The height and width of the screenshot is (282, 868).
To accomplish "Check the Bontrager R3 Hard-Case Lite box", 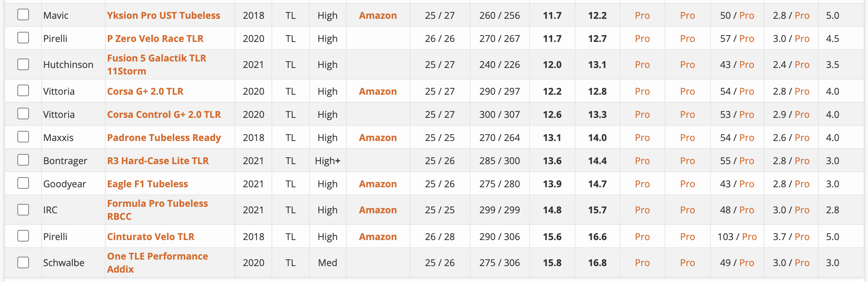I will pos(23,160).
